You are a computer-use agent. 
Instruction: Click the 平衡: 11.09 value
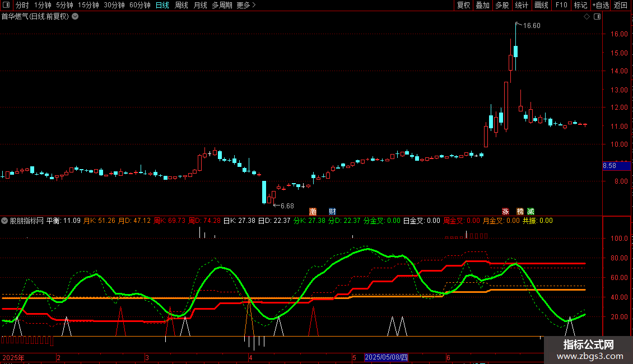[63, 221]
